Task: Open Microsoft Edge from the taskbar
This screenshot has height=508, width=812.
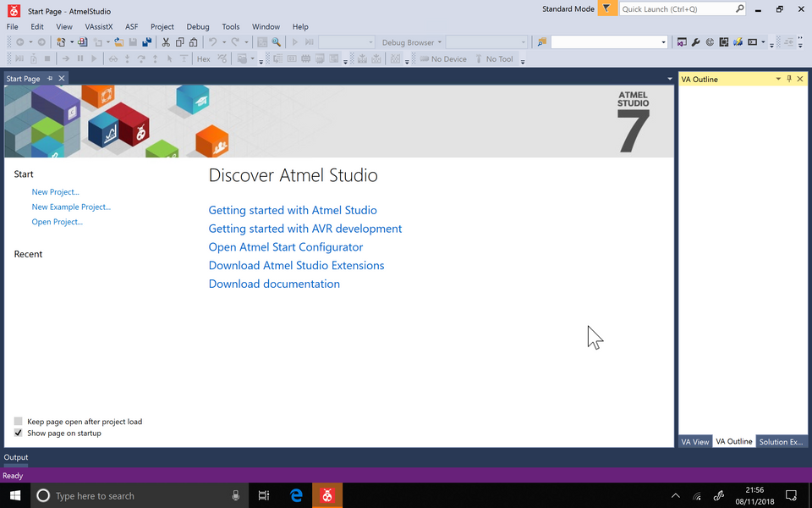Action: [x=296, y=495]
